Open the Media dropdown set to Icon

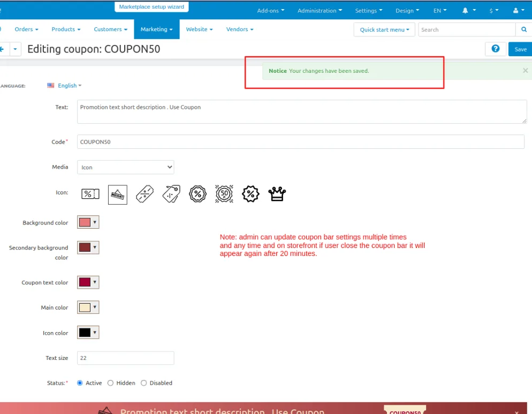pyautogui.click(x=126, y=167)
